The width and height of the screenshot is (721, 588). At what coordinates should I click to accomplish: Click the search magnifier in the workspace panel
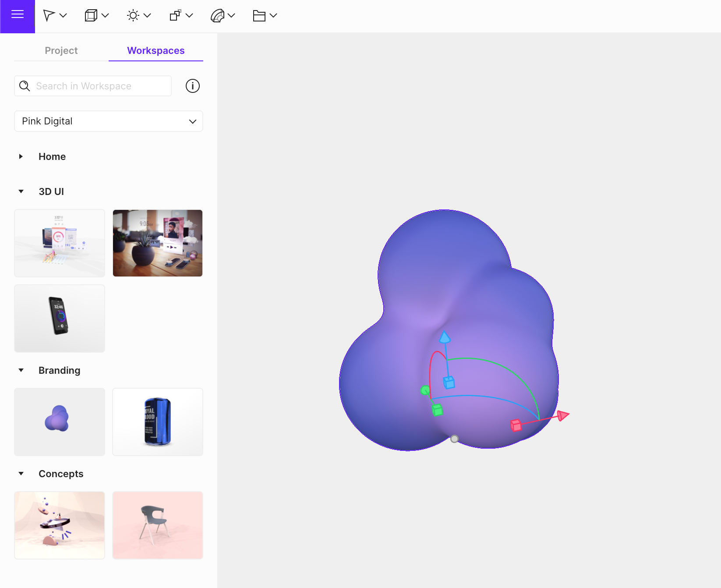(x=25, y=86)
